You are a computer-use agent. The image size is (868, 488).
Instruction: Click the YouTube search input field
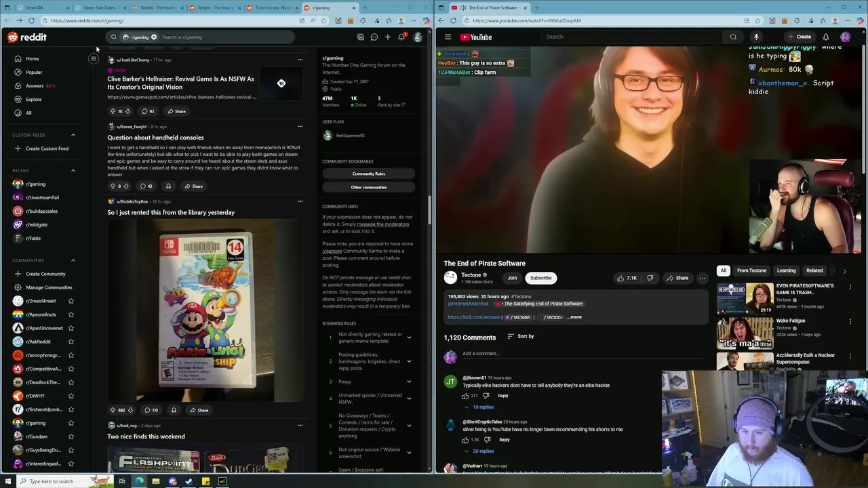(631, 37)
